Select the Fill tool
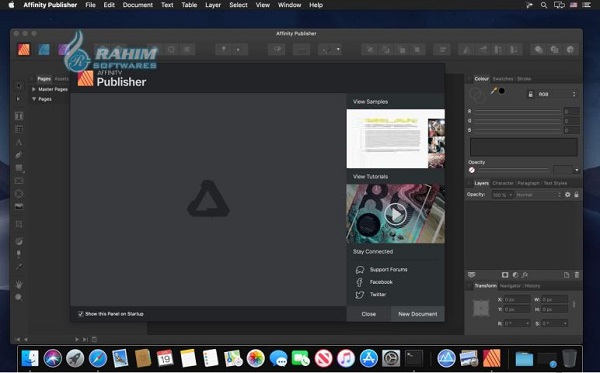Viewport: 600px width, 373px height. (x=19, y=241)
